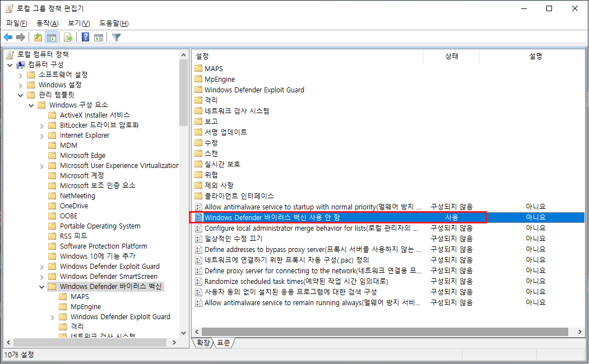Select OOBE in the tree
Viewport: 589px width, 364px height.
pos(69,216)
